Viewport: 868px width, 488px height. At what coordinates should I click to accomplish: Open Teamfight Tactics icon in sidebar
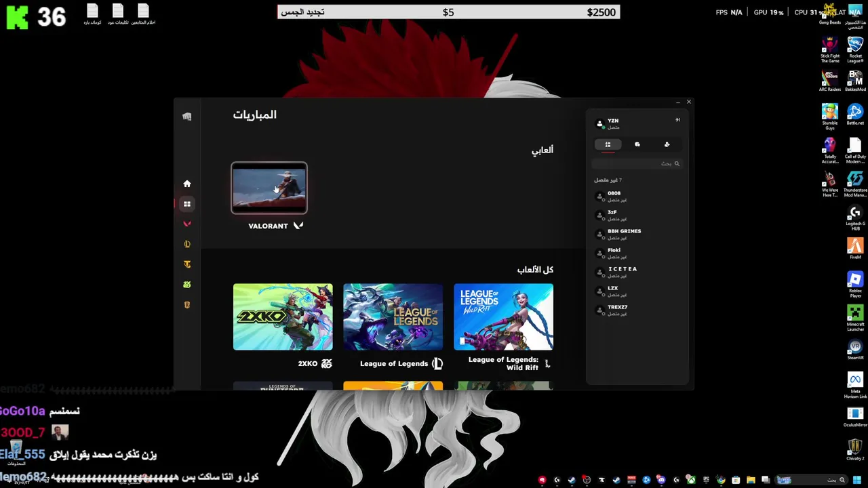[x=187, y=264]
